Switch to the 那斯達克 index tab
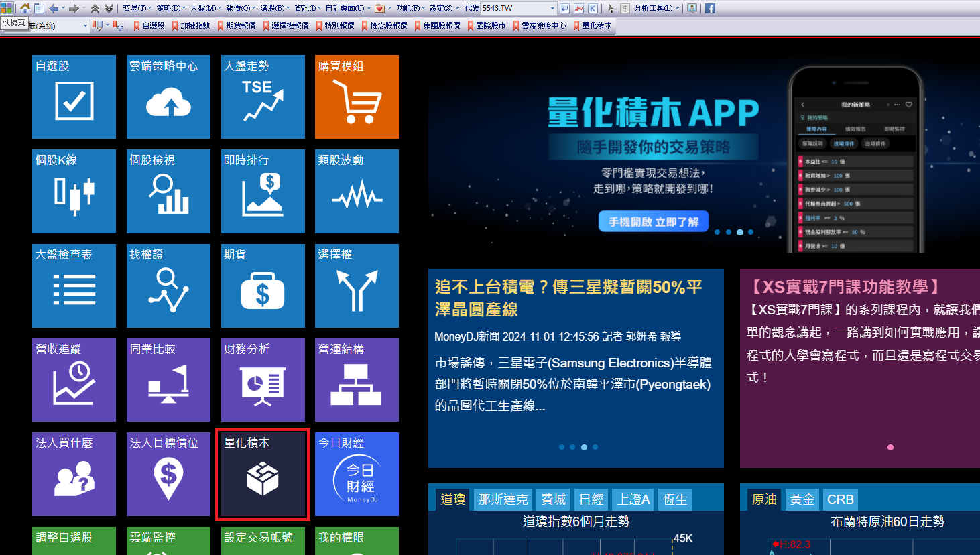 pyautogui.click(x=503, y=499)
